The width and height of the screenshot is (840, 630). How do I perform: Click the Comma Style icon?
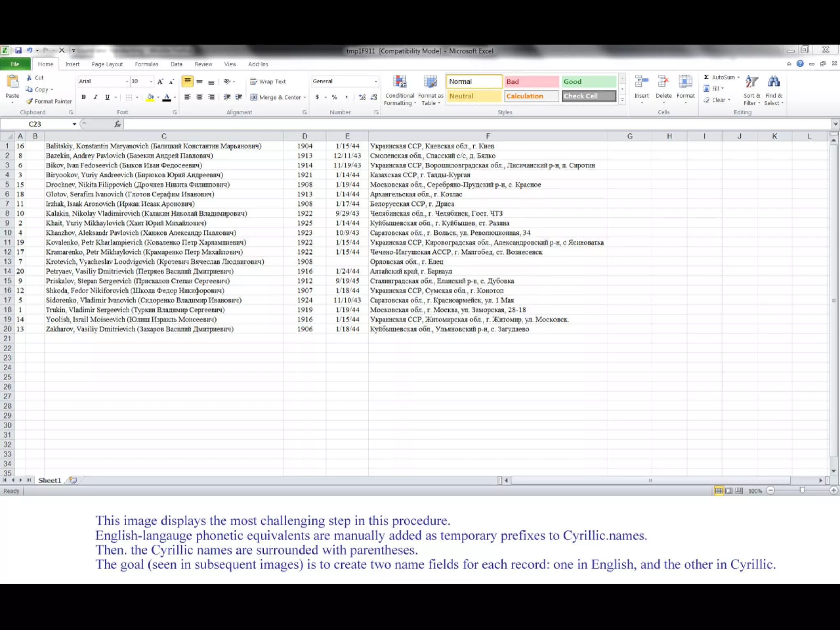click(347, 97)
